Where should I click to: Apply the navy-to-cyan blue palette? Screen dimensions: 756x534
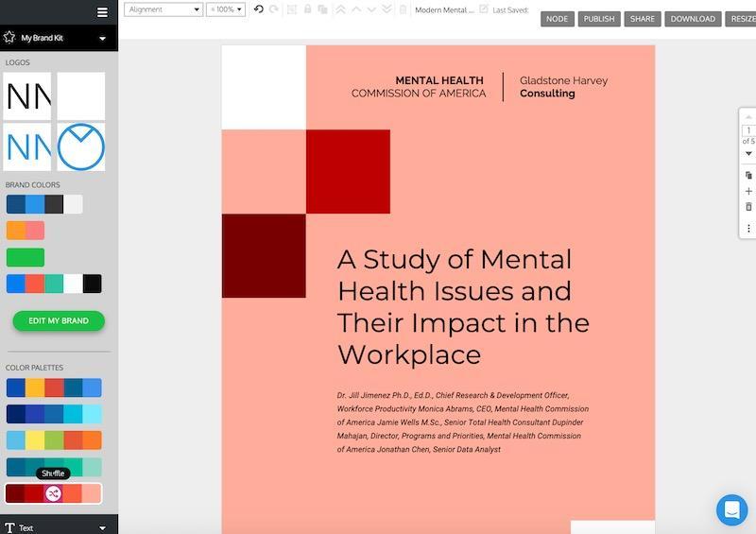coord(54,414)
